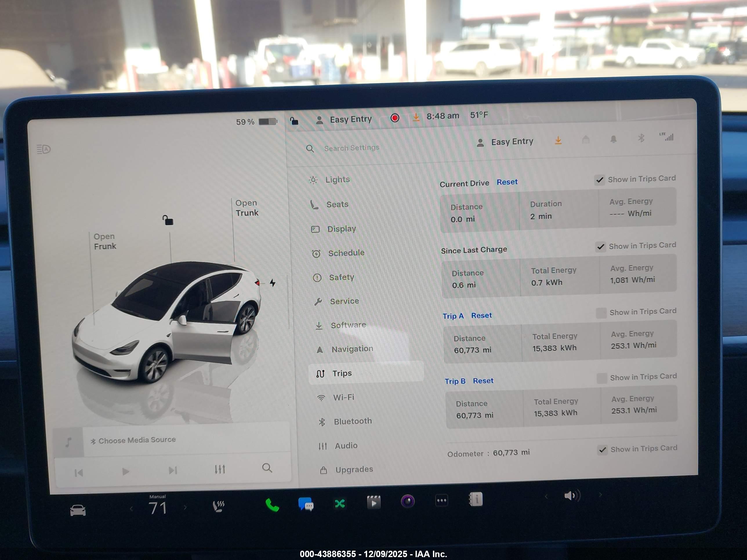Reset Trip A
This screenshot has height=560, width=747.
pos(481,315)
